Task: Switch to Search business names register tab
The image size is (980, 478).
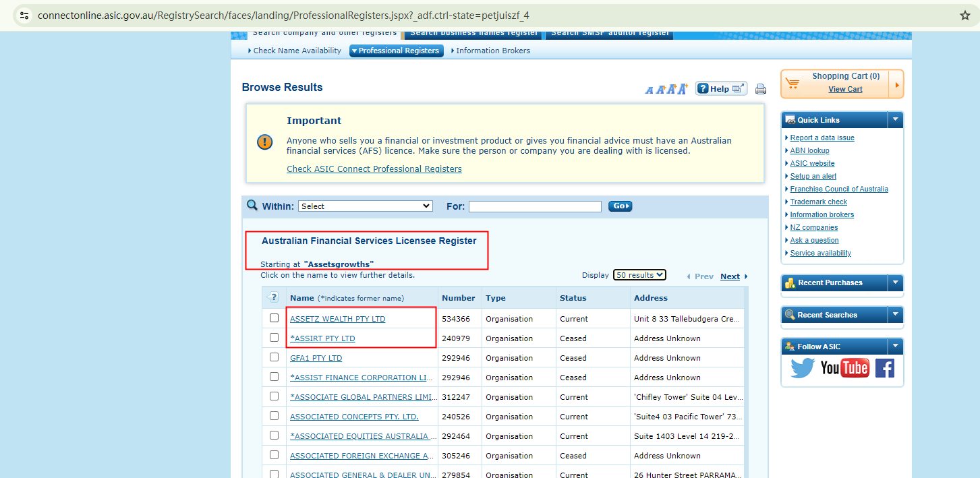Action: 474,34
